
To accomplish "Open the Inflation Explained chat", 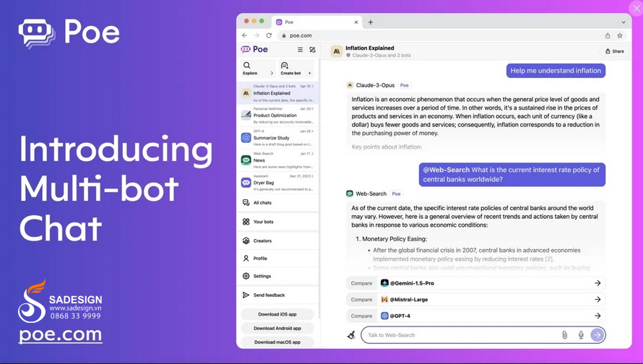I will 277,93.
